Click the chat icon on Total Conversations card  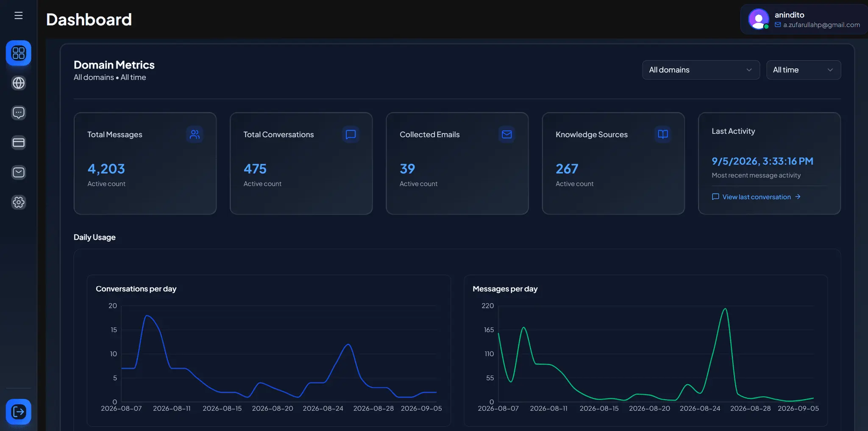click(351, 134)
